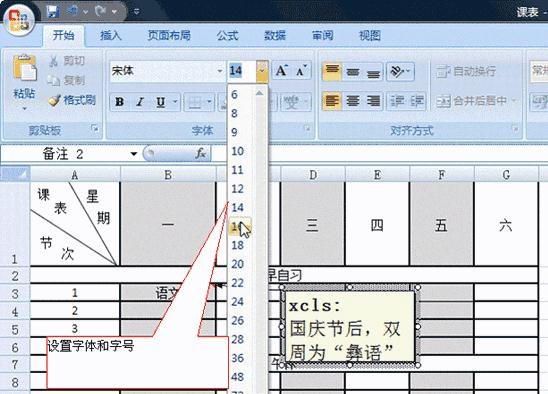Click the 变 phonetic guide icon

(x=291, y=102)
